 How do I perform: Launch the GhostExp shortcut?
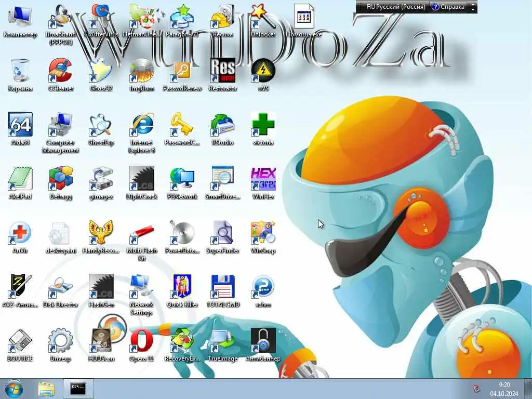[101, 129]
